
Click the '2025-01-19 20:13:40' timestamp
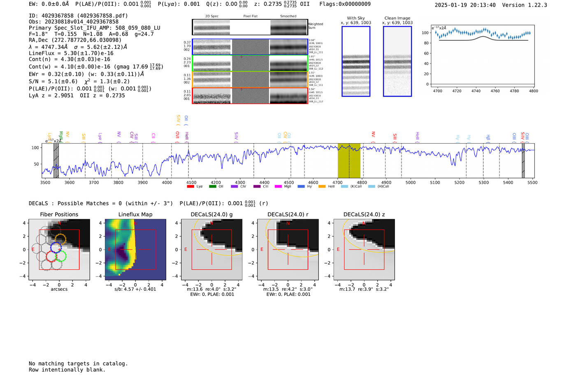point(465,5)
